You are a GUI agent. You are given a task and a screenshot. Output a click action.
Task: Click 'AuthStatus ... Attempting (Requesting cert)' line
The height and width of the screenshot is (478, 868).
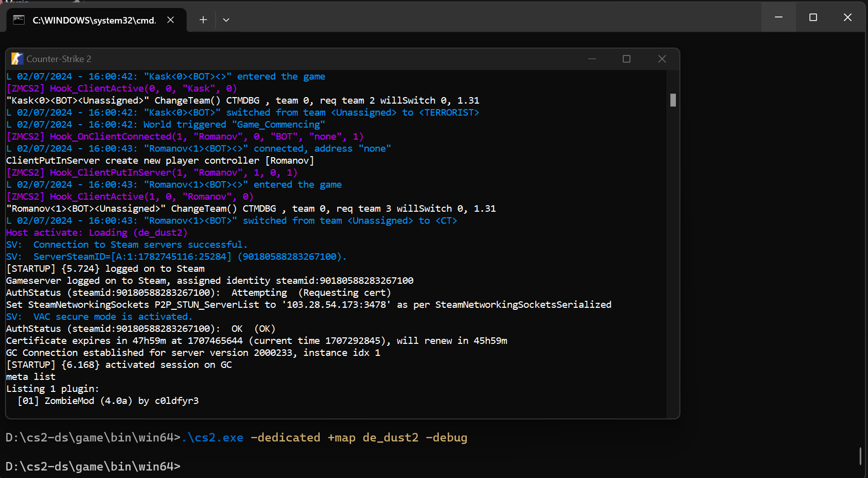[199, 293]
